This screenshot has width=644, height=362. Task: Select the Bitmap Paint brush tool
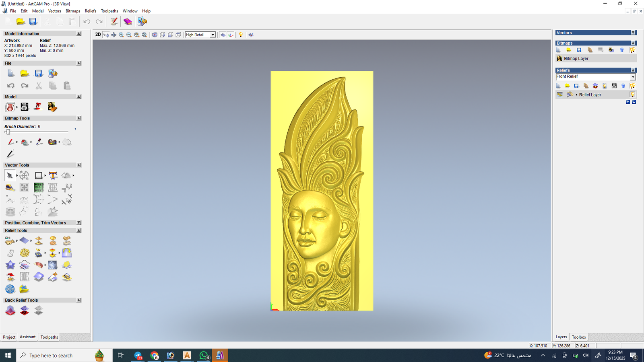point(10,142)
